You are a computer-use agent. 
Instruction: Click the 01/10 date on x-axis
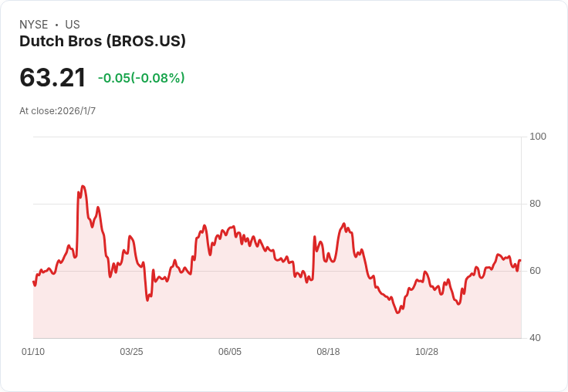click(33, 352)
